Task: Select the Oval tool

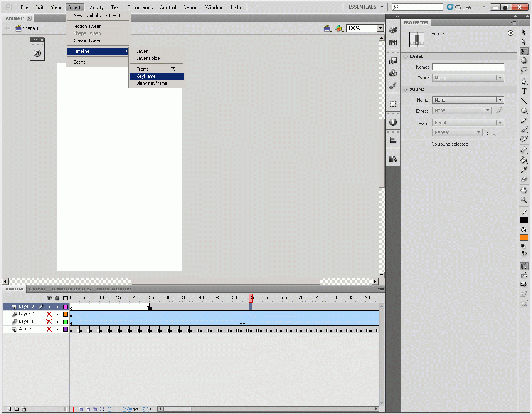Action: pyautogui.click(x=524, y=111)
